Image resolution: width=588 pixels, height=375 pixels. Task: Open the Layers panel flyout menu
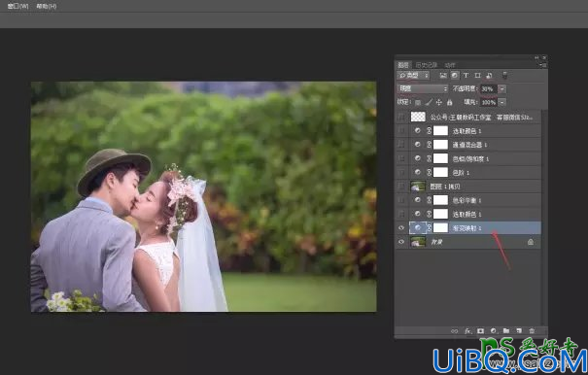543,65
